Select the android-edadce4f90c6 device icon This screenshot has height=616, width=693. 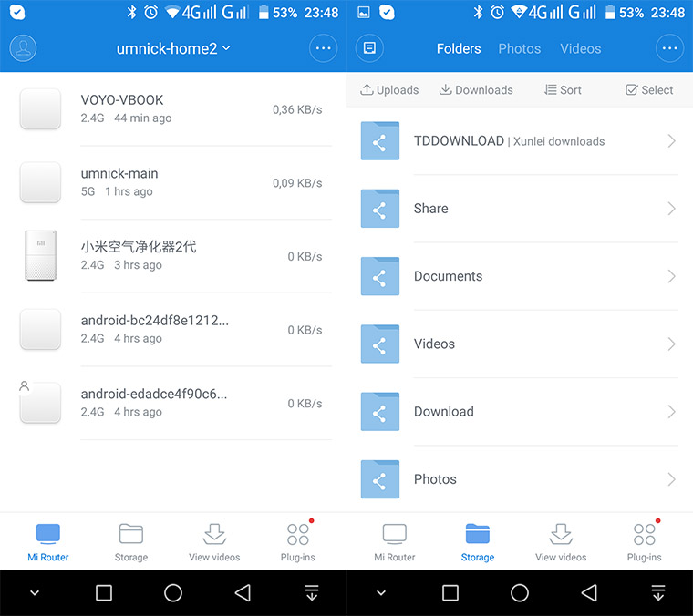40,403
